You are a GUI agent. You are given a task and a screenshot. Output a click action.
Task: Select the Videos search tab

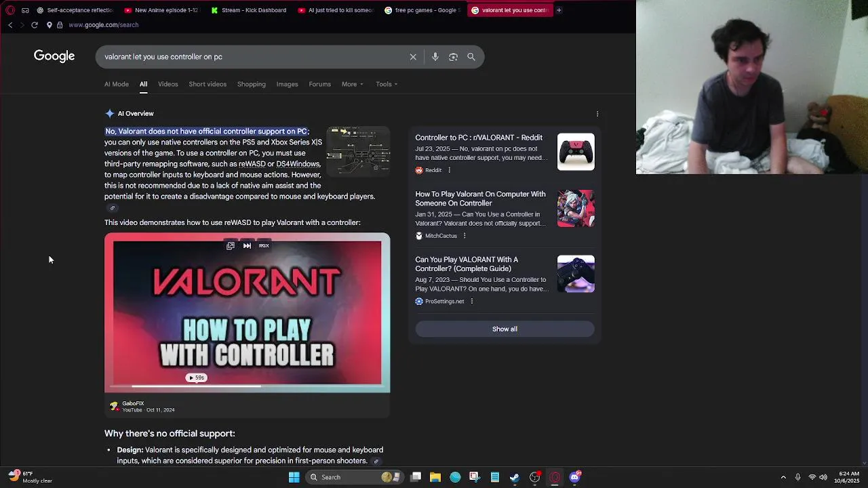pos(168,84)
